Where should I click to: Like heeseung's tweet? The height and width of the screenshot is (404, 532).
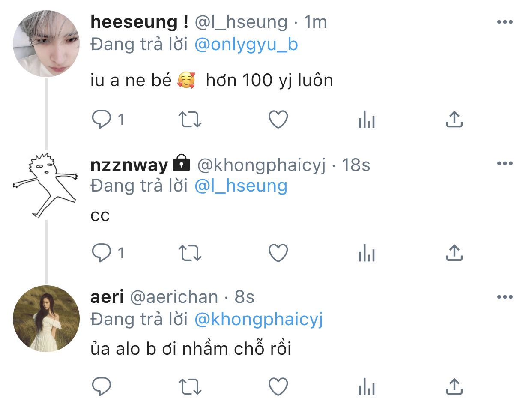click(278, 120)
